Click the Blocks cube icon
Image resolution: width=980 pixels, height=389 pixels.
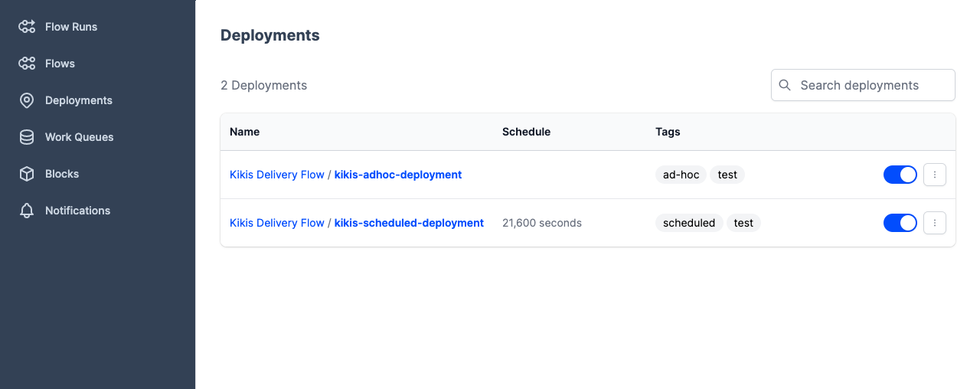click(x=27, y=174)
